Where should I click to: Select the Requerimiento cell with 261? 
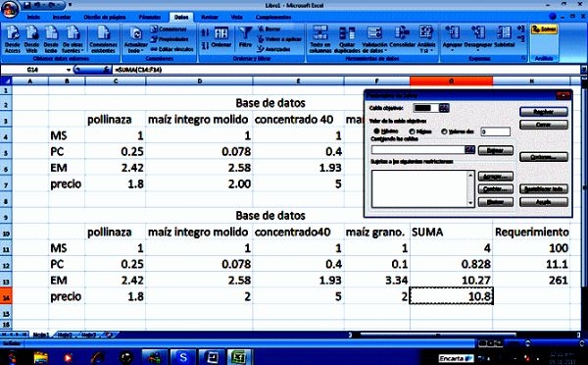click(531, 281)
